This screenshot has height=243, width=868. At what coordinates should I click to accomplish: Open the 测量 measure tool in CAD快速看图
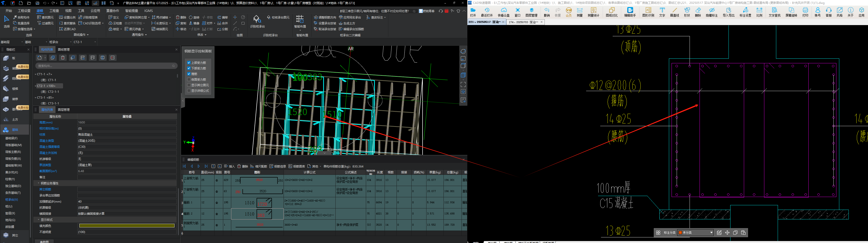(580, 12)
